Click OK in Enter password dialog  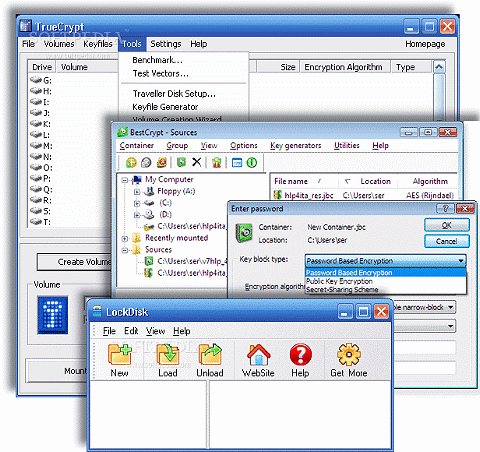(x=447, y=225)
